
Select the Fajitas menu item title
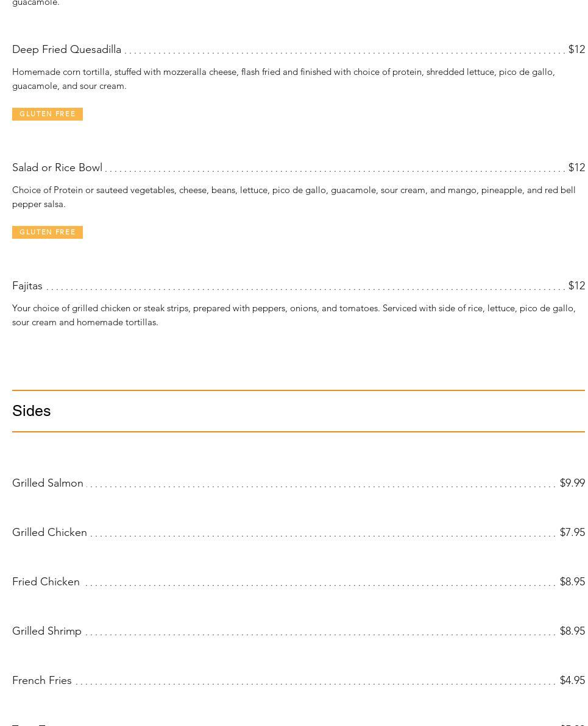click(x=27, y=286)
